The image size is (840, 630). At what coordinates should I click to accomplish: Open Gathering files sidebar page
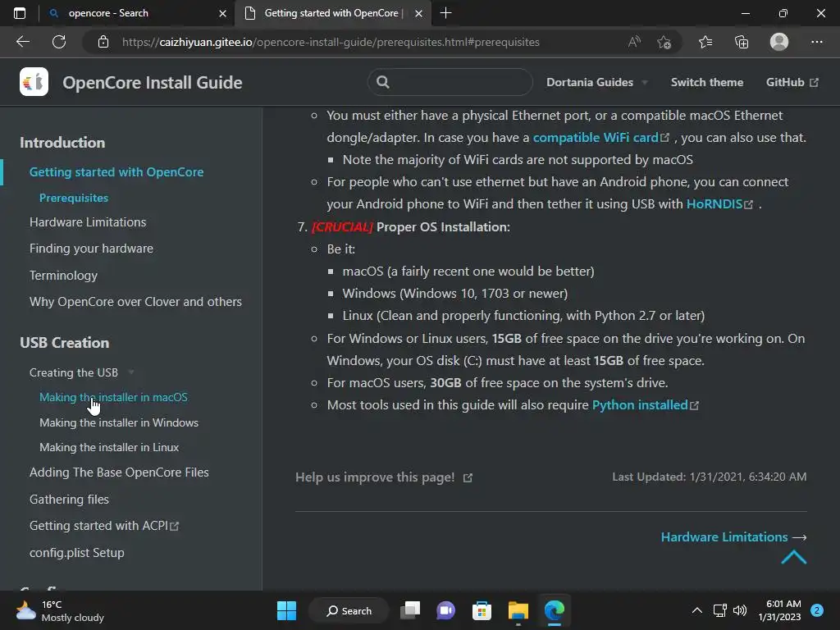(69, 499)
